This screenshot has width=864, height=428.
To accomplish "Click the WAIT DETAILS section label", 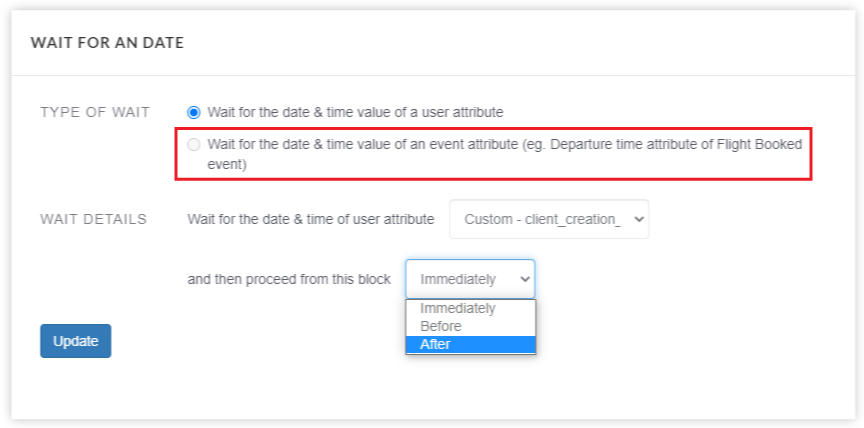I will pos(94,219).
